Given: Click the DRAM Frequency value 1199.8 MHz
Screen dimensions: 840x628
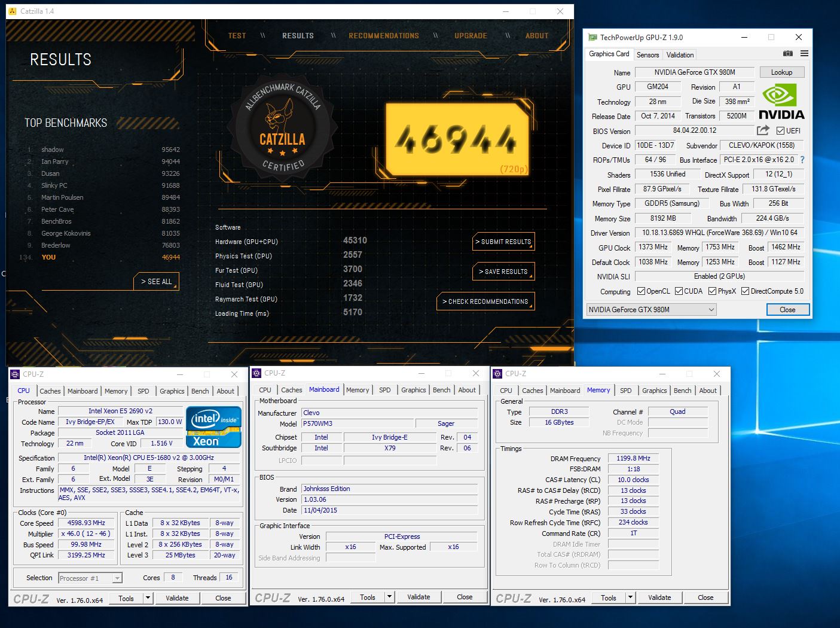Looking at the screenshot, I should [x=633, y=458].
